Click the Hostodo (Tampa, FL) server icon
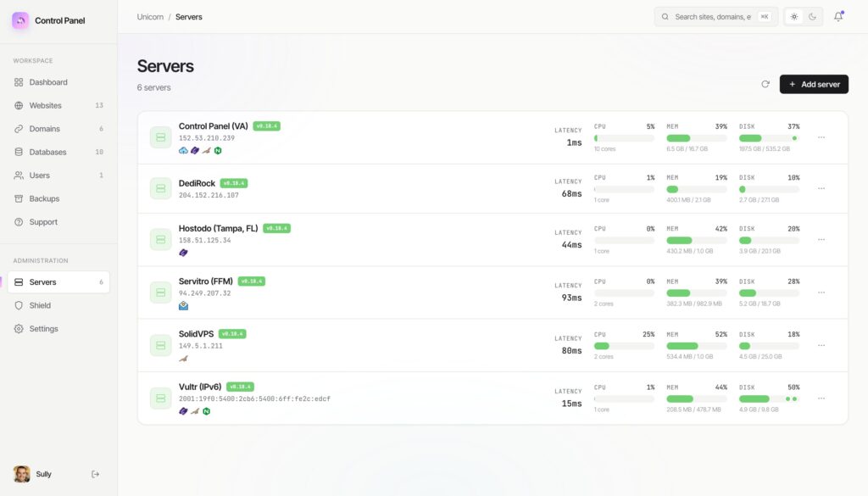Screen dimensions: 868x496 (160, 240)
